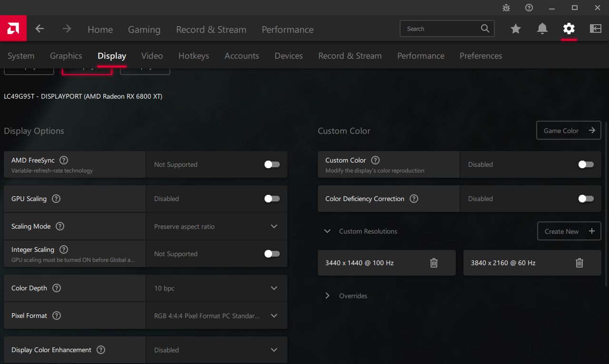Open top Performance tab
The width and height of the screenshot is (609, 364).
pyautogui.click(x=288, y=29)
